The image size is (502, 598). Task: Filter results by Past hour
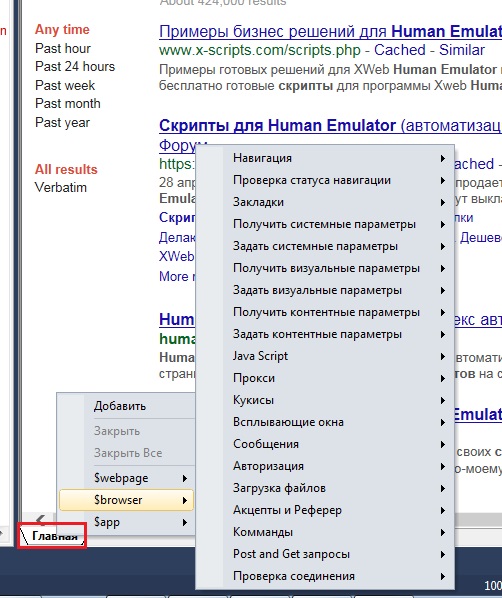[x=63, y=48]
